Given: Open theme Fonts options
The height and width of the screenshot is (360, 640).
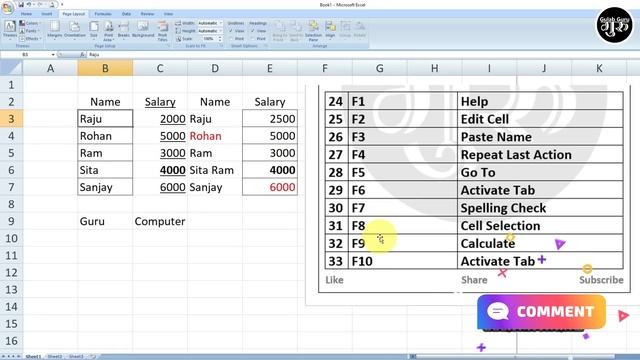Looking at the screenshot, I should click(x=29, y=31).
